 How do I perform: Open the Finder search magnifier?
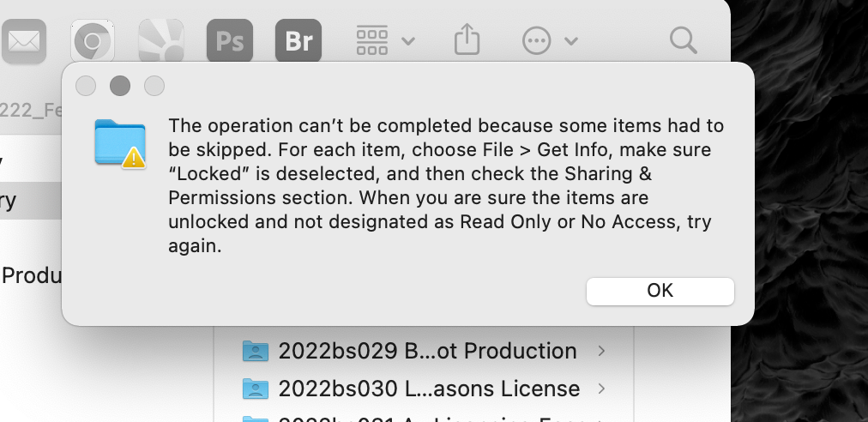pyautogui.click(x=683, y=40)
